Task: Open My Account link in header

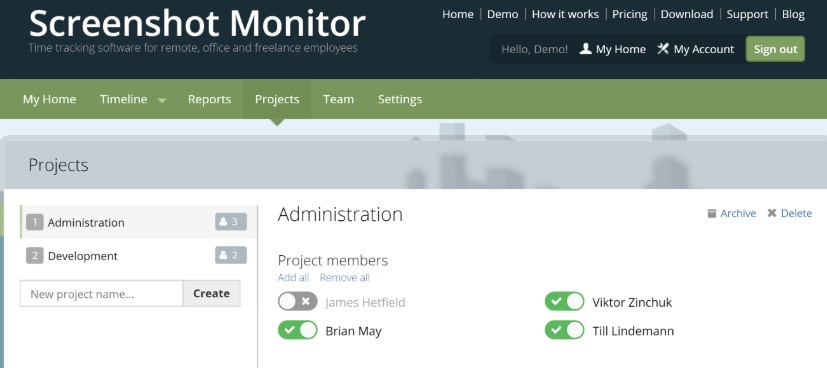Action: (x=704, y=49)
